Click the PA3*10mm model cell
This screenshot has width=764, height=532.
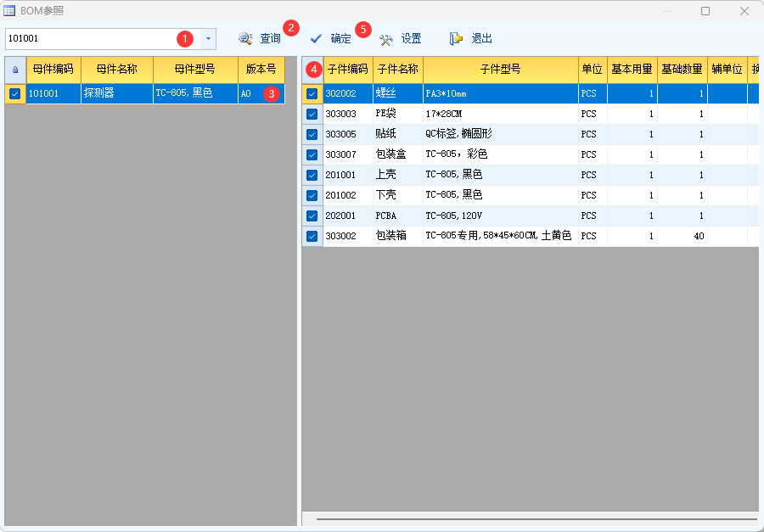point(500,93)
